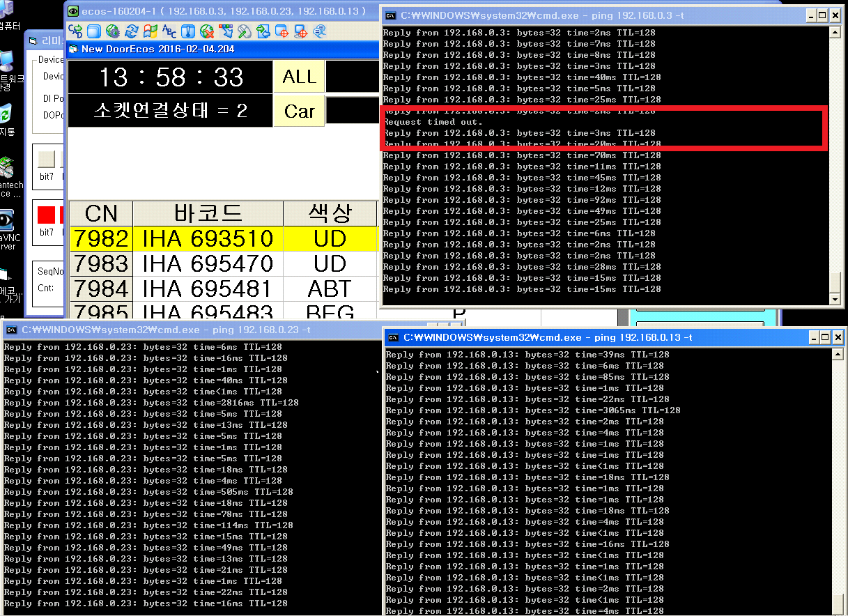The image size is (848, 616).
Task: Select the UltraVNC Server desktop icon
Action: (7, 220)
